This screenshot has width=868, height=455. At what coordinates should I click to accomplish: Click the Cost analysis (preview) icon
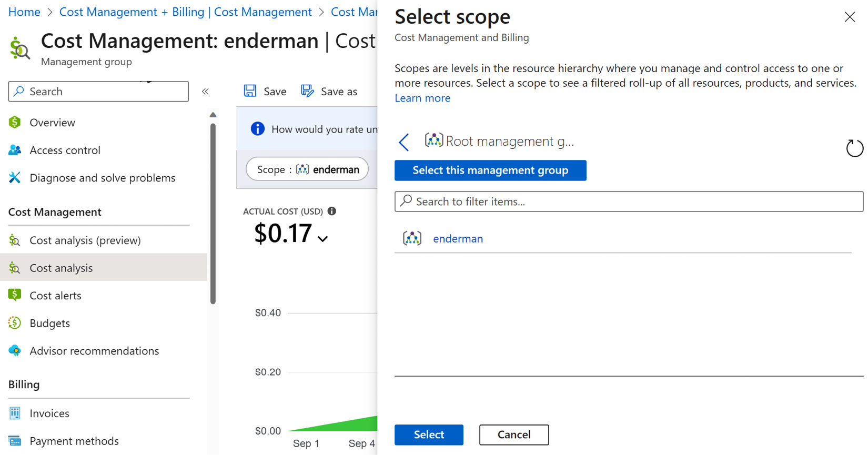pos(15,240)
